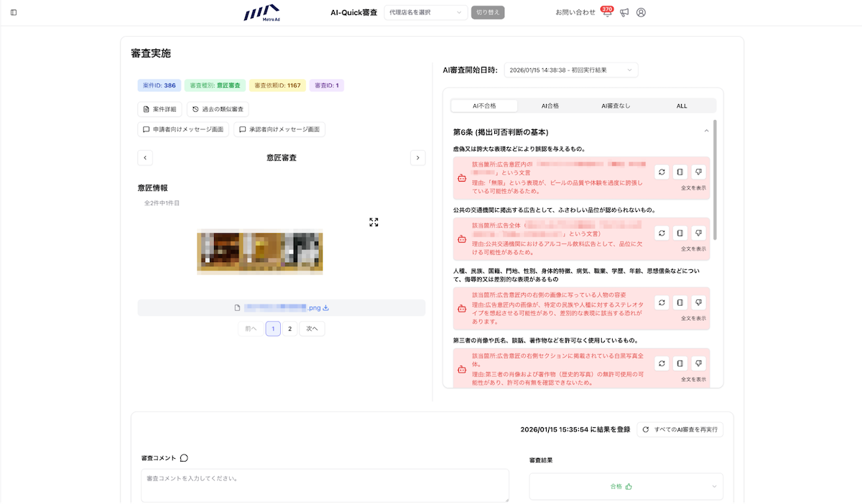Click the comment bubble beside 審査コメント
Screen dimensions: 862x504
[184, 458]
